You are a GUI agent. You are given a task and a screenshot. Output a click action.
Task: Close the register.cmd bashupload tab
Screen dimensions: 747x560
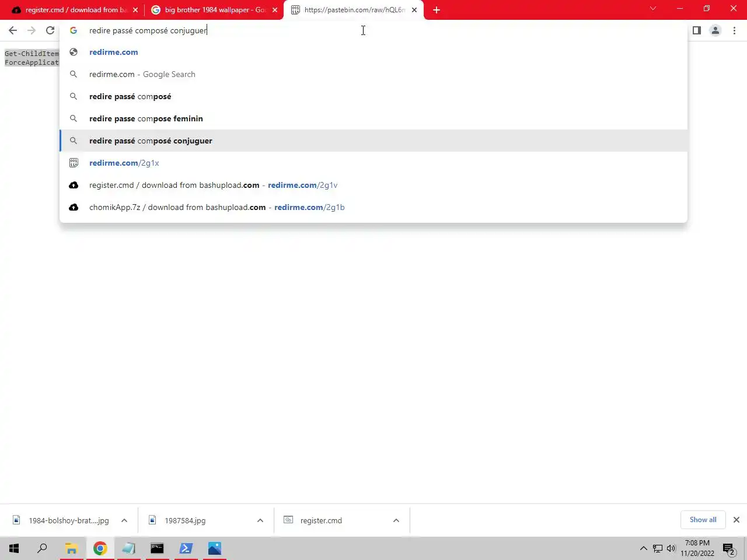[135, 10]
